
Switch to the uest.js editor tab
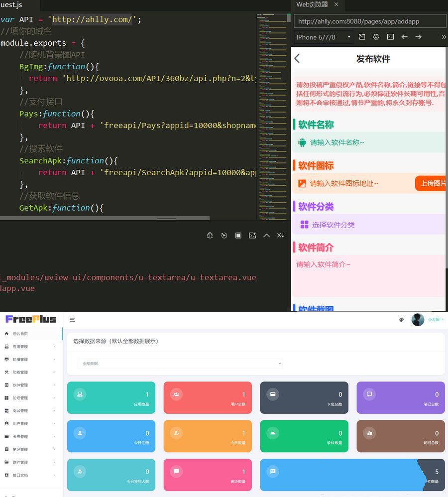[12, 4]
